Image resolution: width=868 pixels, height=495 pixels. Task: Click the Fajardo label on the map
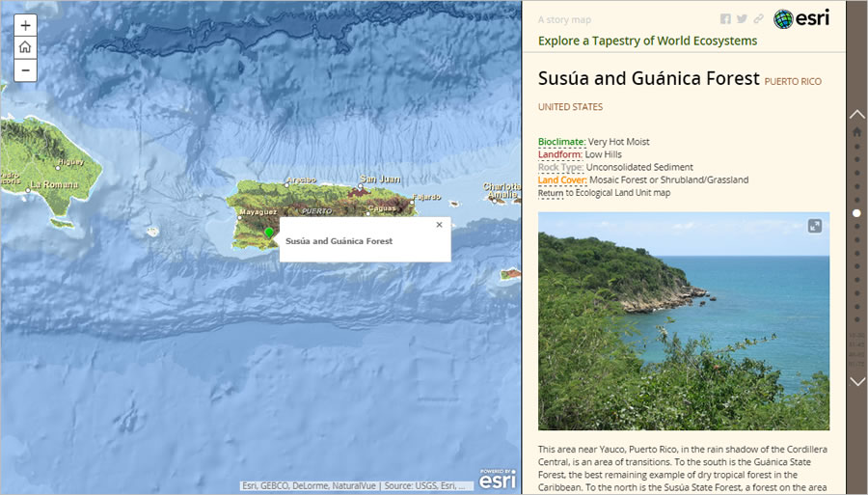[x=426, y=197]
